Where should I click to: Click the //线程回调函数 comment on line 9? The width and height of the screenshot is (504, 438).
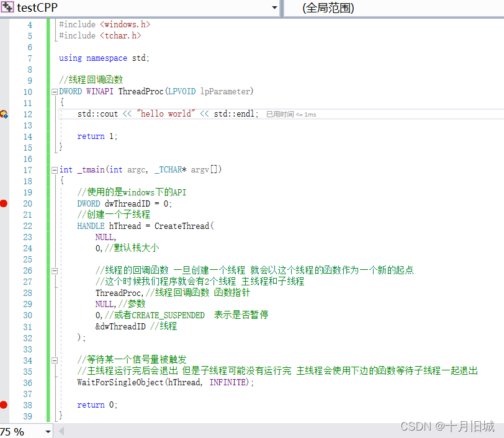click(x=91, y=79)
